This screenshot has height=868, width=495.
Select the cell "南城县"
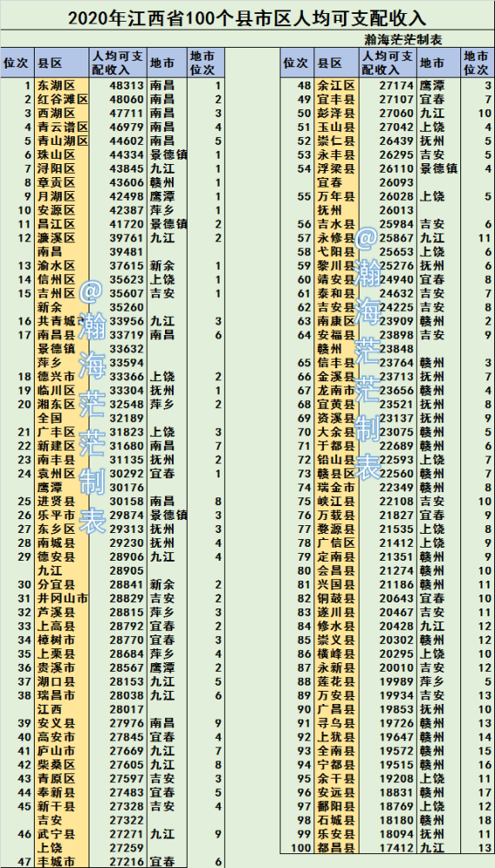(56, 542)
